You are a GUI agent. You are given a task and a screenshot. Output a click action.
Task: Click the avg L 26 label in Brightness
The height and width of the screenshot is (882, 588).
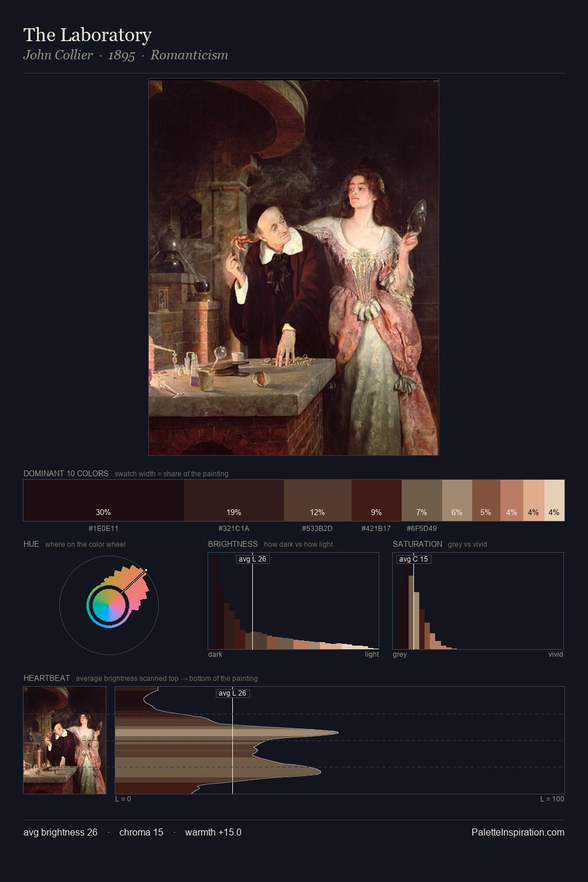click(x=252, y=559)
